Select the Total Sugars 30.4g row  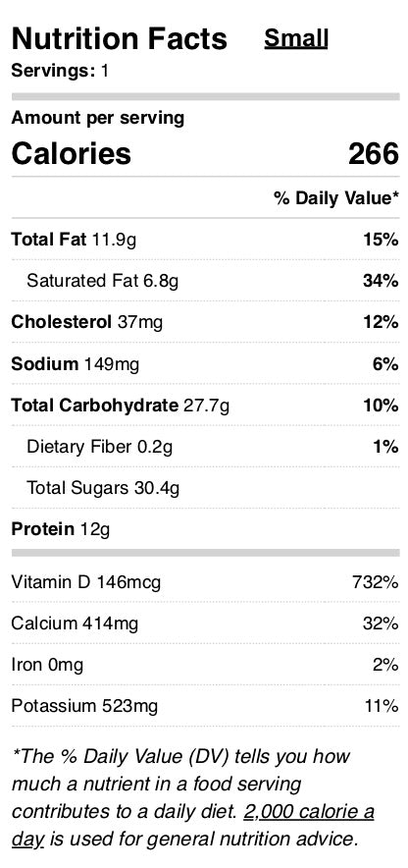point(205,488)
